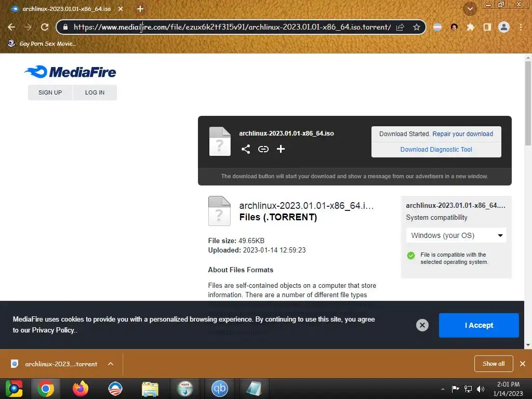Expand options for archlinux torrent download item
This screenshot has width=532, height=399.
(111, 364)
